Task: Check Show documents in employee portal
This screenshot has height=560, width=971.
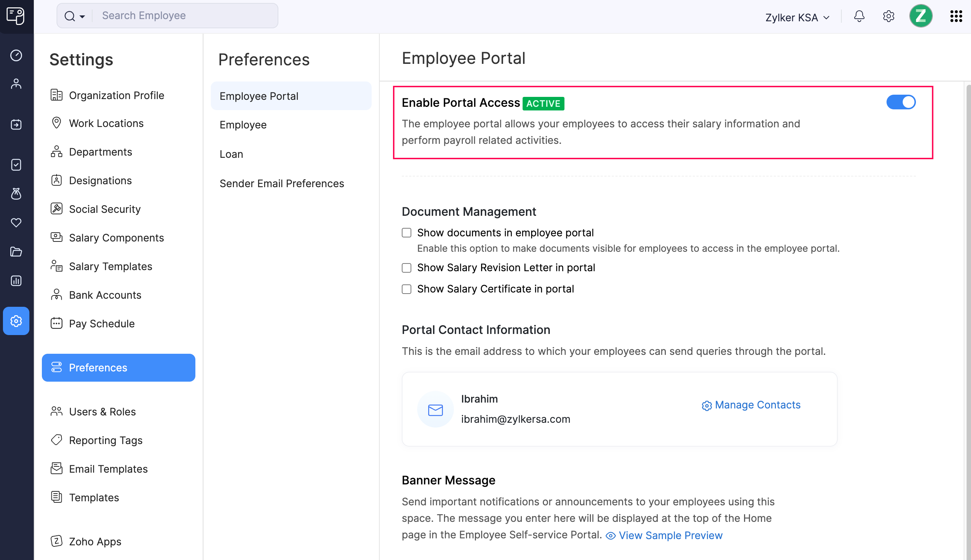Action: 407,232
